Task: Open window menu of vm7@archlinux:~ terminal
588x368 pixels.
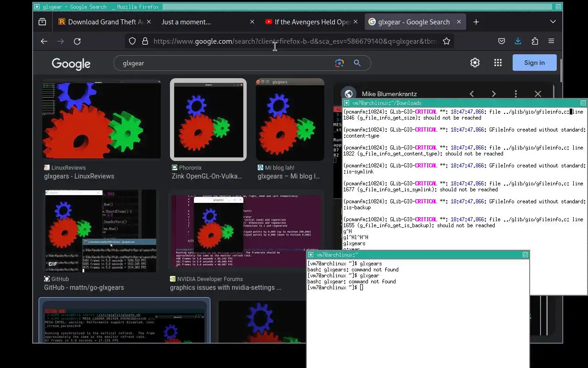Action: click(311, 255)
